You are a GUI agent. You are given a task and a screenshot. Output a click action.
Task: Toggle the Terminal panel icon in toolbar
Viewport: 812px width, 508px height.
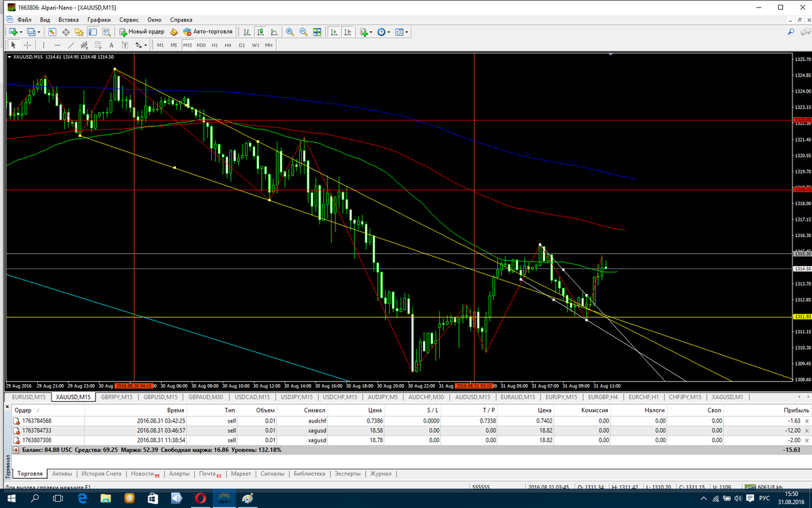[x=92, y=32]
